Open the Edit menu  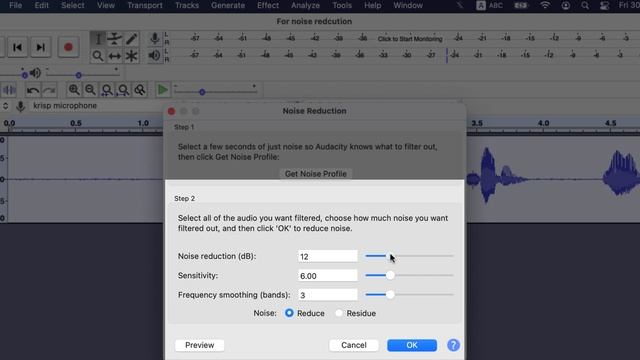41,5
